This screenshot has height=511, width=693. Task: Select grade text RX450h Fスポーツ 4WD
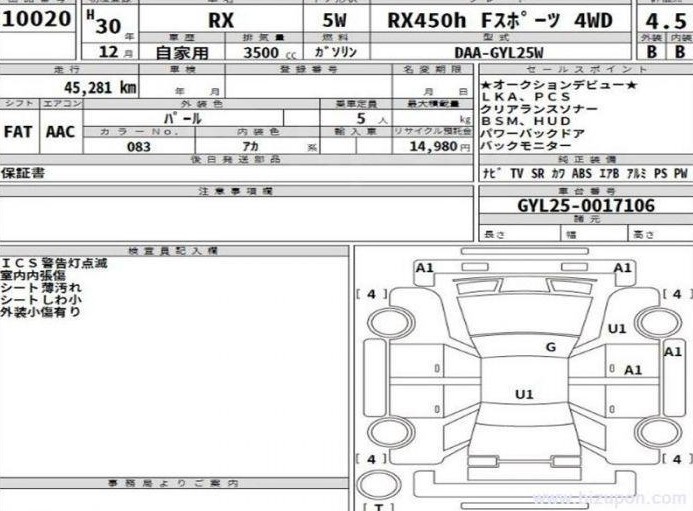(500, 20)
